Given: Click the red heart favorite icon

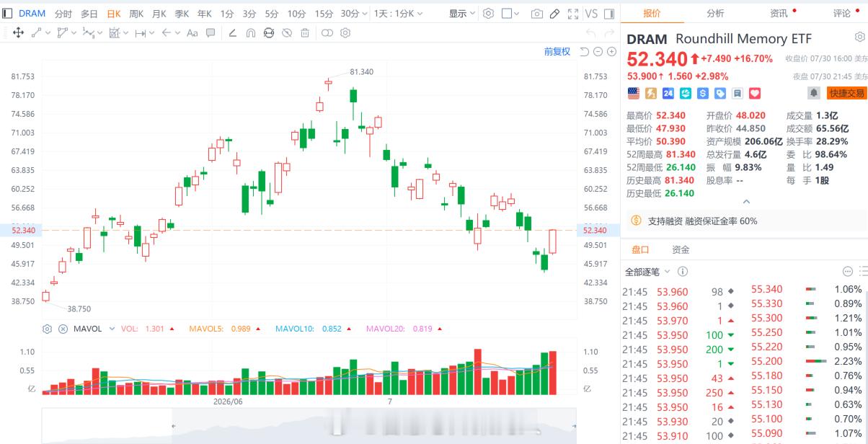Looking at the screenshot, I should [755, 93].
